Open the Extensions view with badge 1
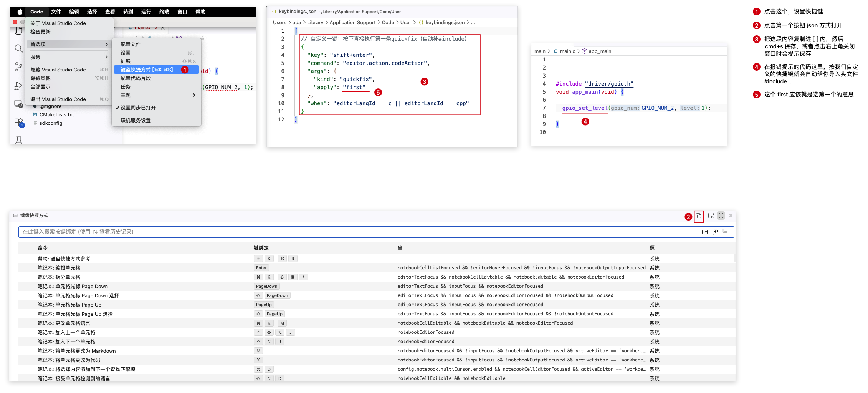The width and height of the screenshot is (868, 393). pyautogui.click(x=19, y=123)
